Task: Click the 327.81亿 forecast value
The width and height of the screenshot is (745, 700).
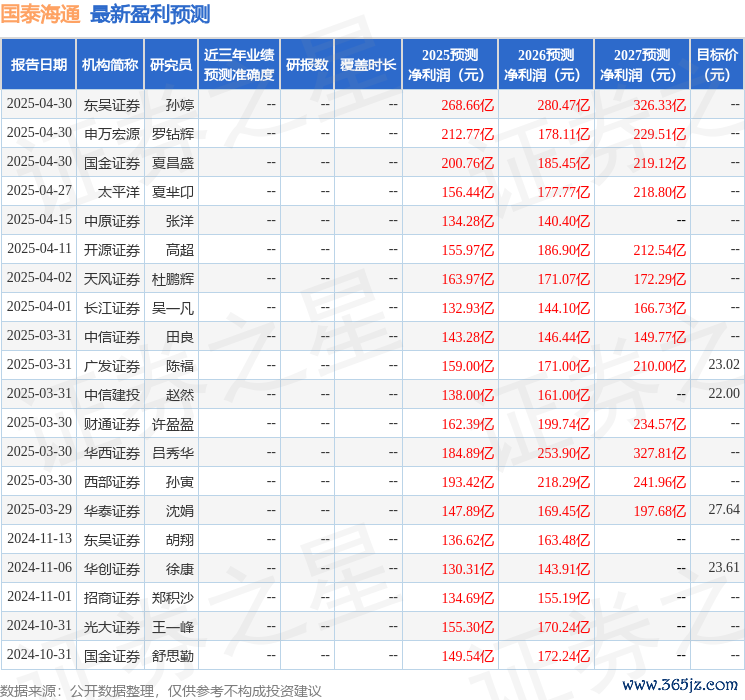Action: (x=659, y=453)
